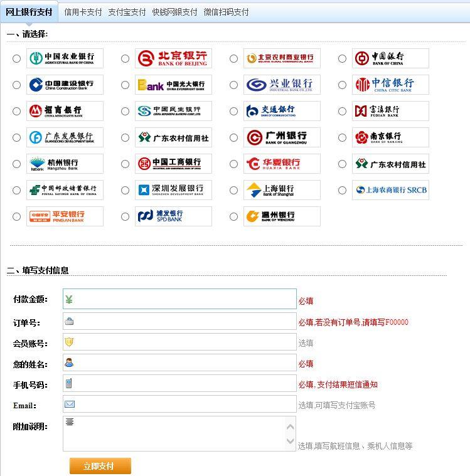The height and width of the screenshot is (476, 470).
Task: Click the 附加说明 scrollbar down arrow
Action: 291,440
